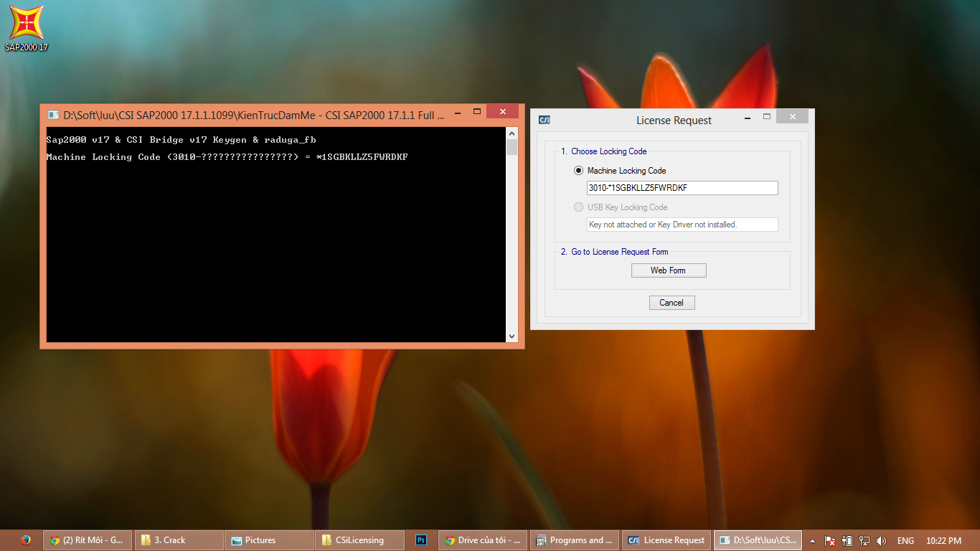Open the volume speaker tray icon
Viewport: 980px width, 551px height.
[x=881, y=541]
